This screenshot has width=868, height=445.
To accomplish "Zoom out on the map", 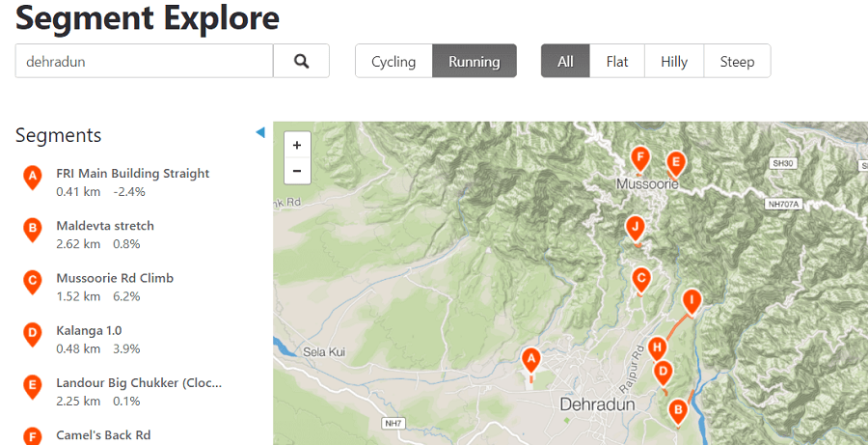I will point(297,171).
